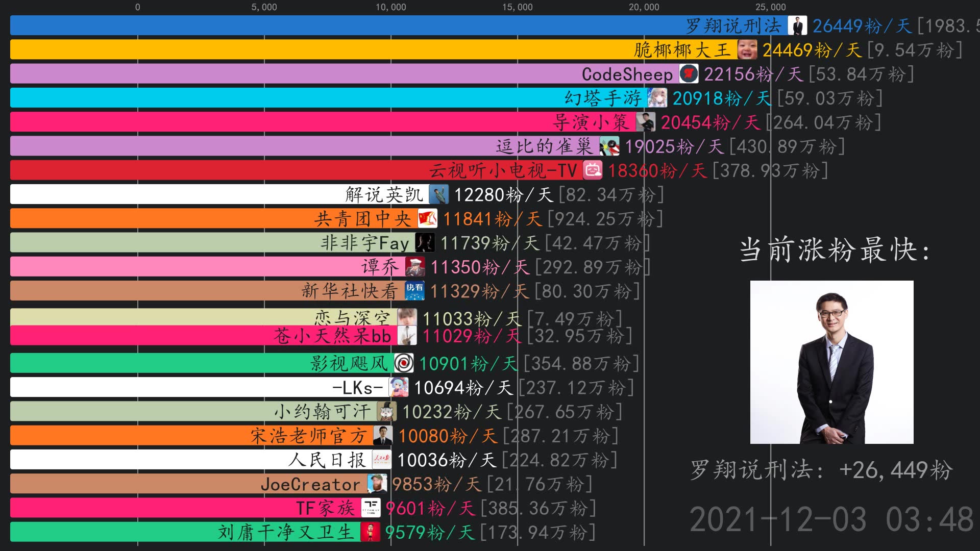
Task: Click the 苍小天然呆bb avatar icon
Action: pos(407,335)
